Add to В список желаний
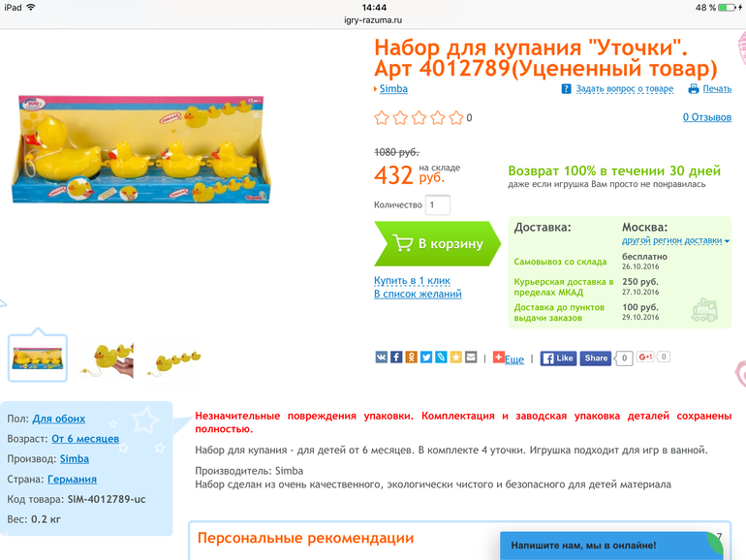Viewport: 746px width, 560px height. coord(418,294)
